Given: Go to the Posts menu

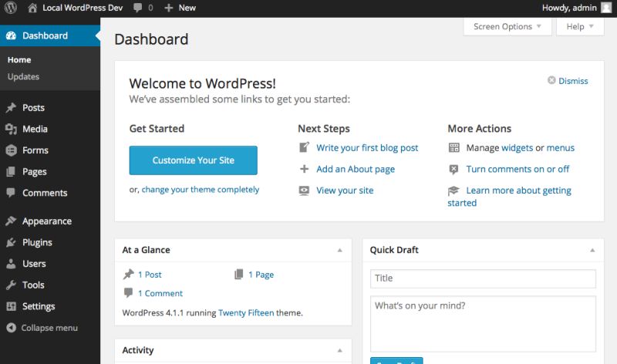Looking at the screenshot, I should click(x=33, y=107).
